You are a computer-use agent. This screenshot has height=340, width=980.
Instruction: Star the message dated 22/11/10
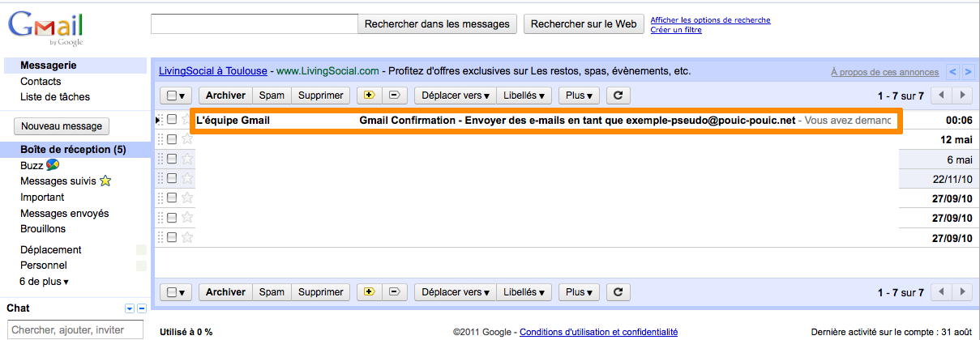click(x=187, y=178)
